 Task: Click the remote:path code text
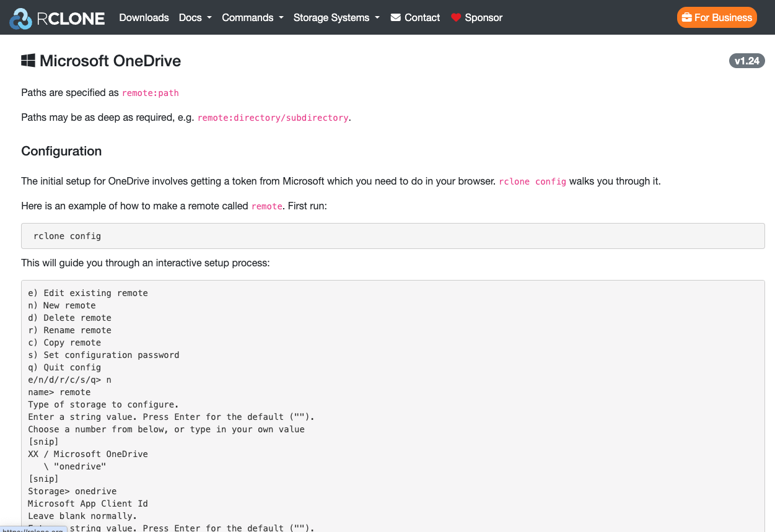[x=151, y=93]
